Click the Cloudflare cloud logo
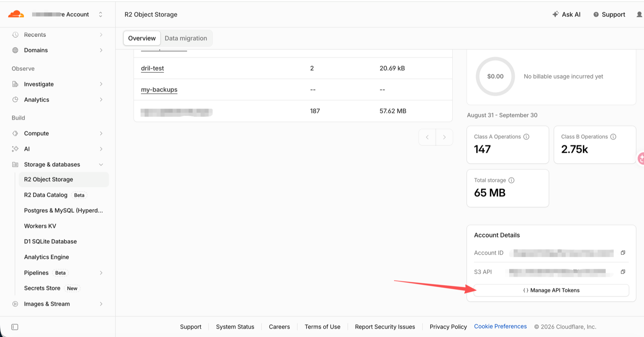644x337 pixels. tap(16, 14)
